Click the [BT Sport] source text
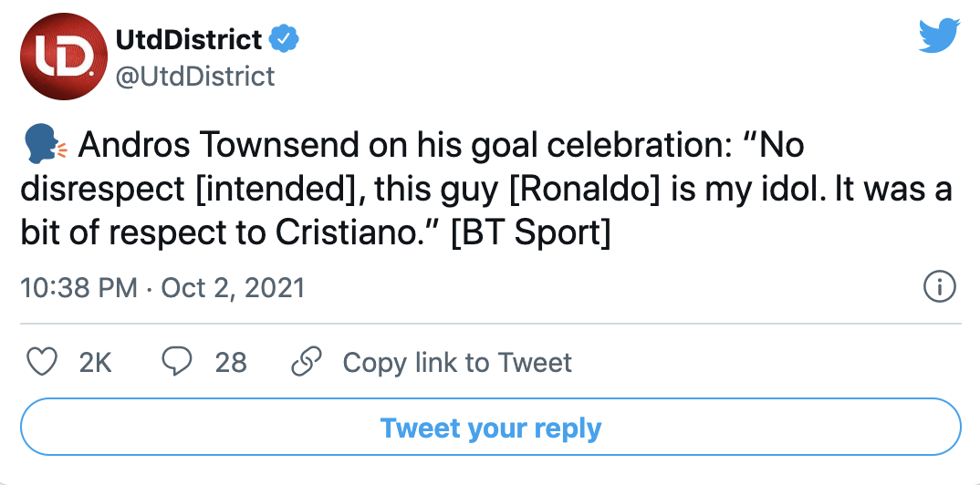Viewport: 980px width, 485px height. (x=530, y=232)
